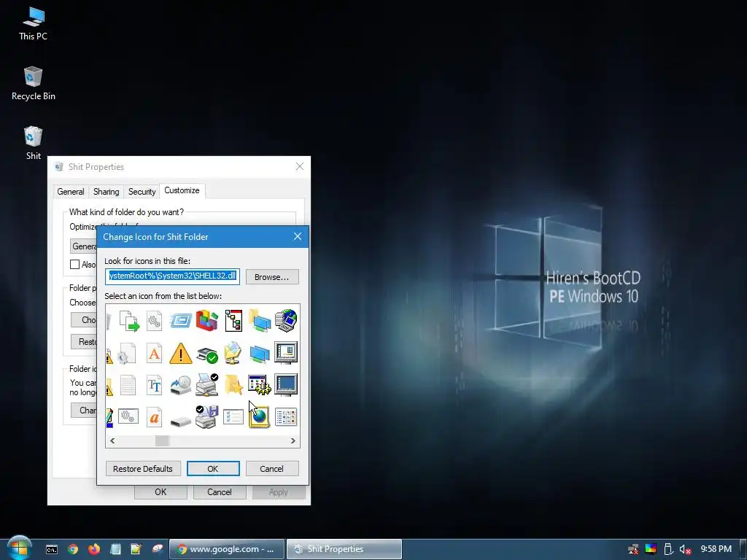Choose the window with yellow gear icon
The height and width of the screenshot is (560, 747).
260,385
